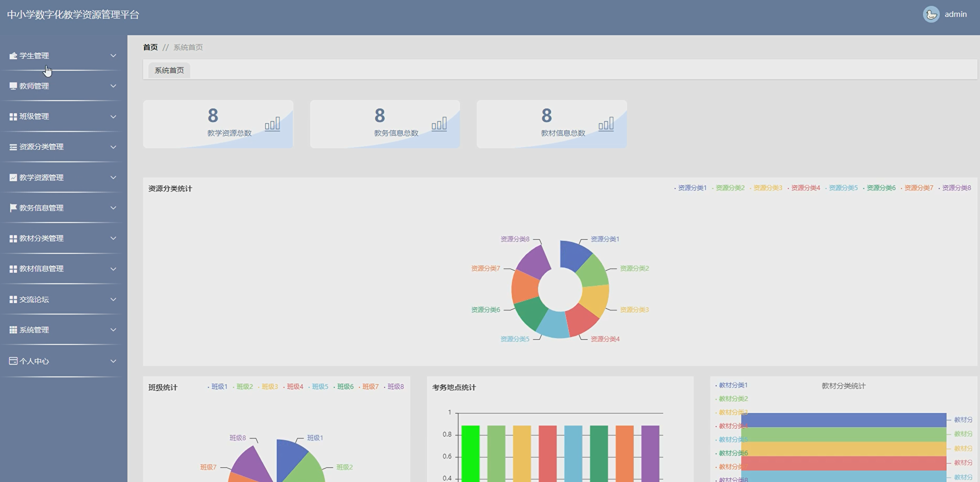Click the 班级管理 grid icon

coord(13,117)
